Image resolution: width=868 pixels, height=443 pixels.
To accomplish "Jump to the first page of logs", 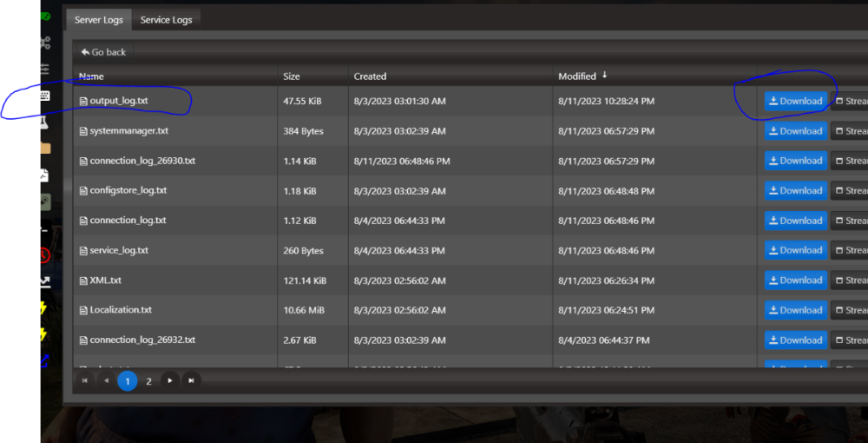I will coord(85,380).
